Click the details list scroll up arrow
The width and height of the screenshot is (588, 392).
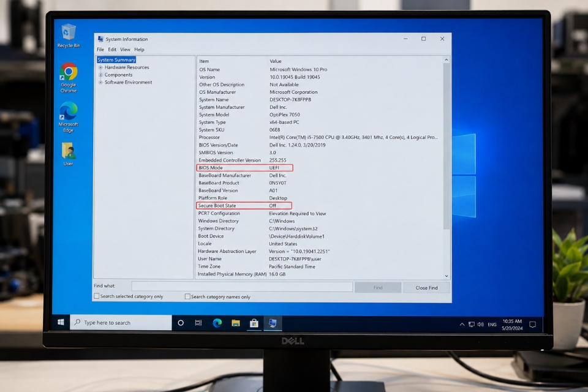pos(447,60)
